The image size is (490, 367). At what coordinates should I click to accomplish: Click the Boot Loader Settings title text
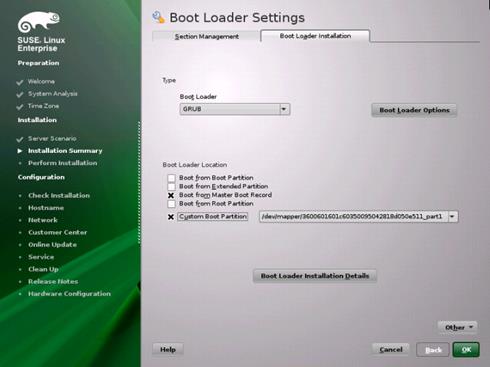tap(237, 17)
